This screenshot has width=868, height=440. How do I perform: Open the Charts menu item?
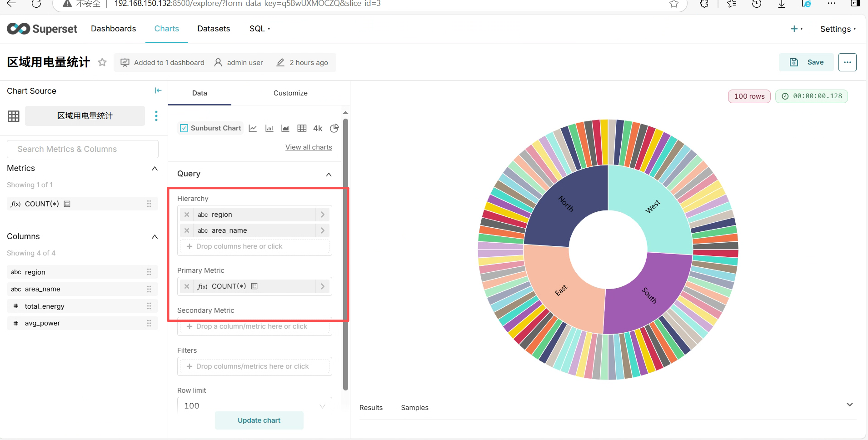point(167,29)
